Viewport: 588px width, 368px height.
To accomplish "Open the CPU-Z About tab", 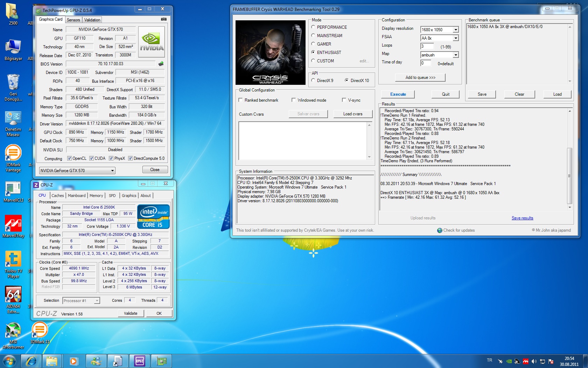I will pyautogui.click(x=146, y=196).
